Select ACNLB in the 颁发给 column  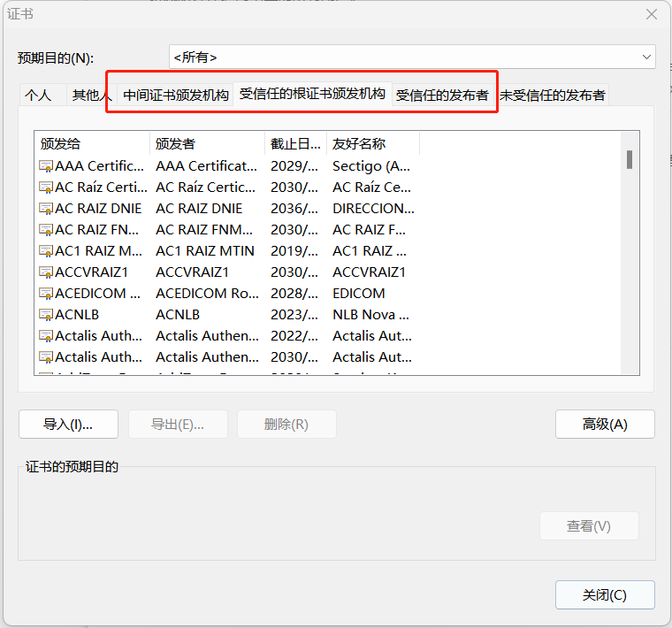(x=77, y=315)
